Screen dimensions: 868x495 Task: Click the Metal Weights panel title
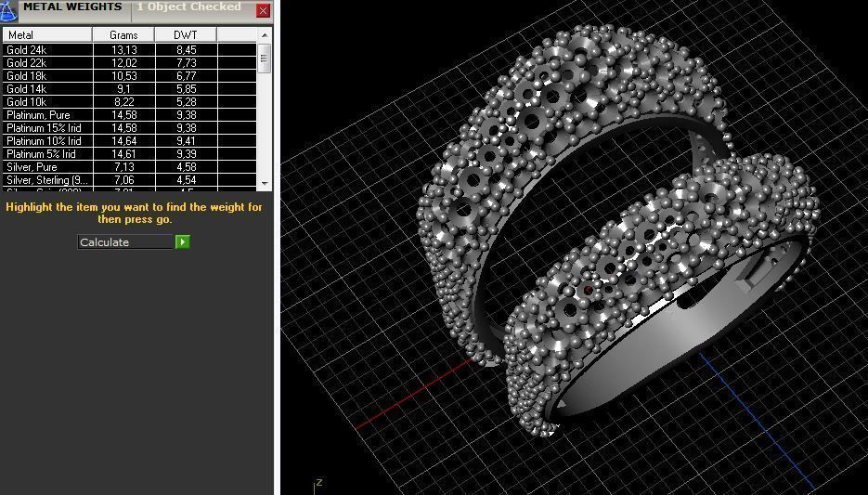tap(72, 7)
